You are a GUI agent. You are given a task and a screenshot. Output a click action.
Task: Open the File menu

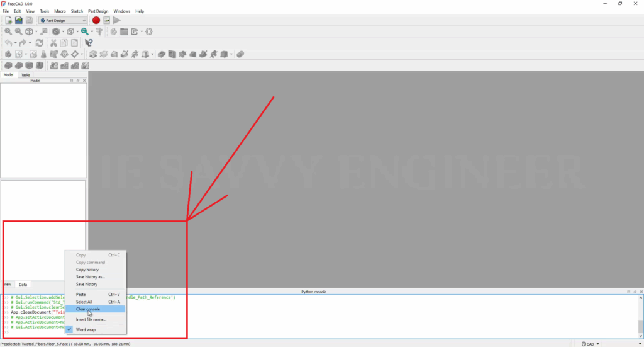[x=6, y=11]
